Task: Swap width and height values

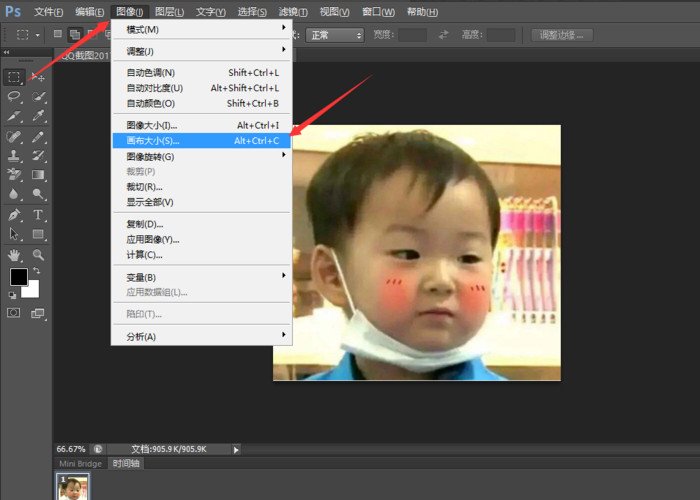Action: pyautogui.click(x=443, y=34)
